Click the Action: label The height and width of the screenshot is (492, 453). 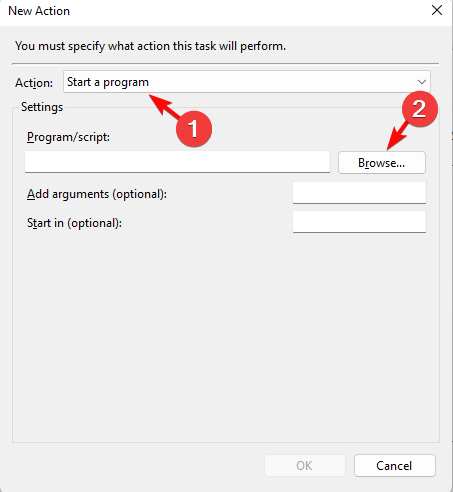click(34, 83)
